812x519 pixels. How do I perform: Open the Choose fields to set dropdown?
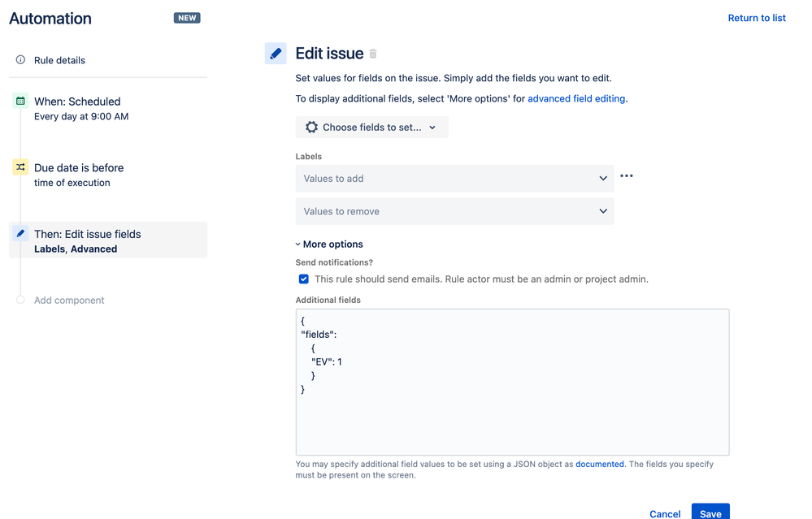coord(371,127)
